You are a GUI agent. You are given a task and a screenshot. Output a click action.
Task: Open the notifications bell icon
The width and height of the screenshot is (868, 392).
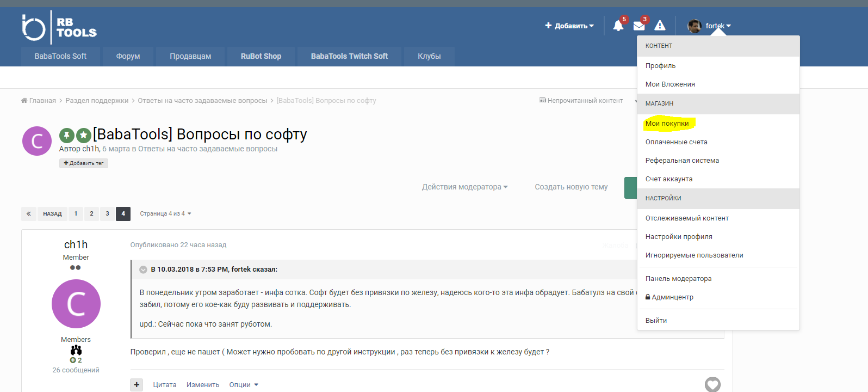point(618,26)
